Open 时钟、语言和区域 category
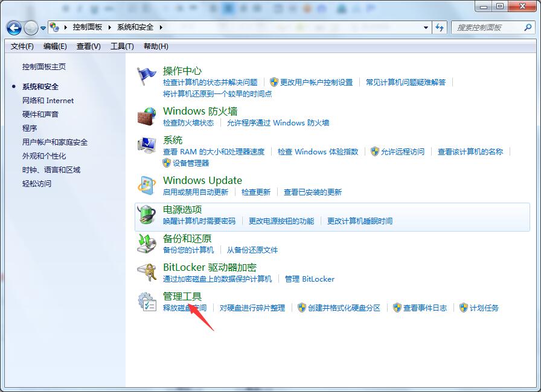541x392 pixels. click(x=51, y=170)
